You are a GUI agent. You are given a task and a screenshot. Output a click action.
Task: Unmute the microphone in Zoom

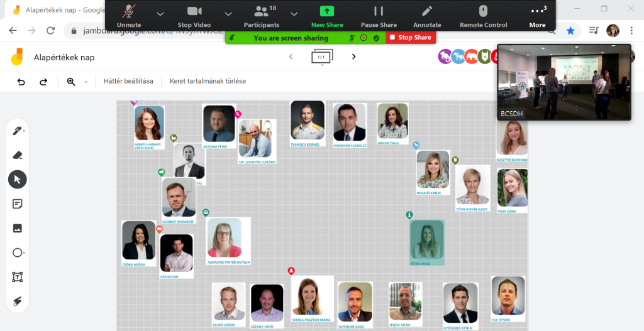129,15
